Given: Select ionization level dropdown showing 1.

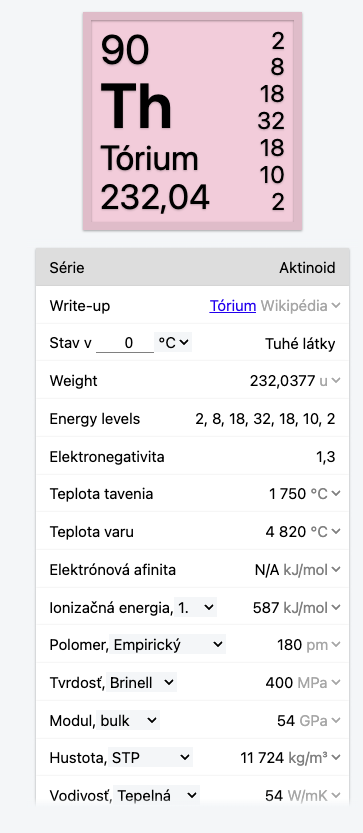Looking at the screenshot, I should point(196,607).
